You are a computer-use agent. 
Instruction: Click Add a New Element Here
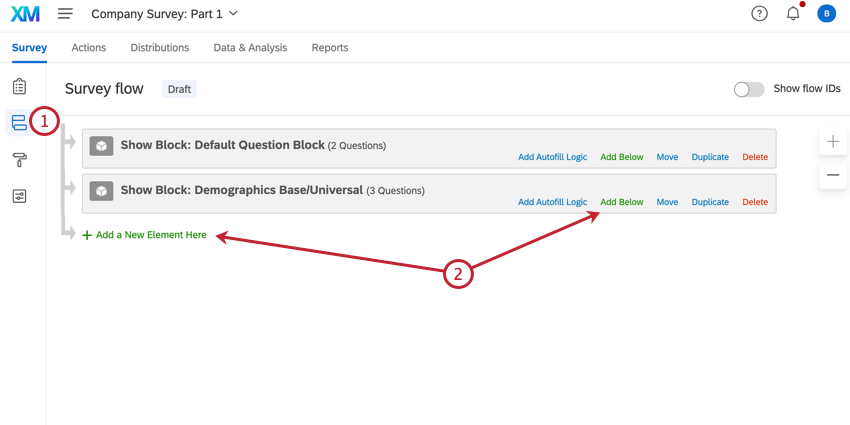(151, 236)
